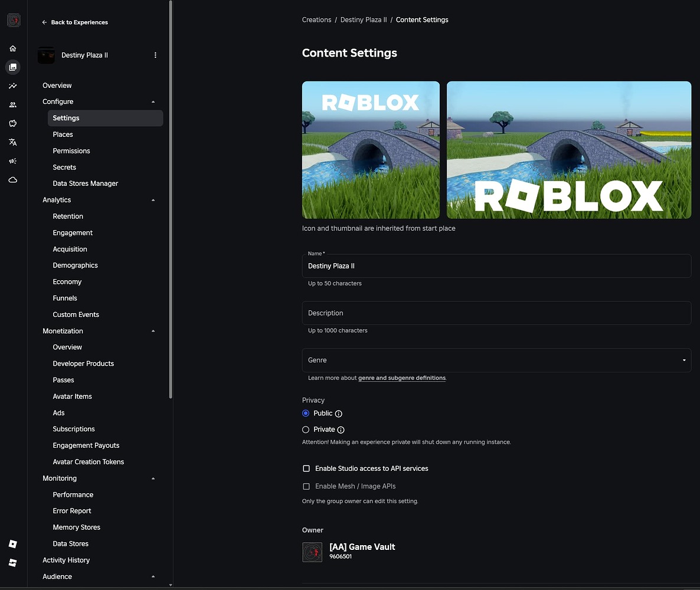This screenshot has width=700, height=590.
Task: Open Funnels analytics page
Action: 65,298
